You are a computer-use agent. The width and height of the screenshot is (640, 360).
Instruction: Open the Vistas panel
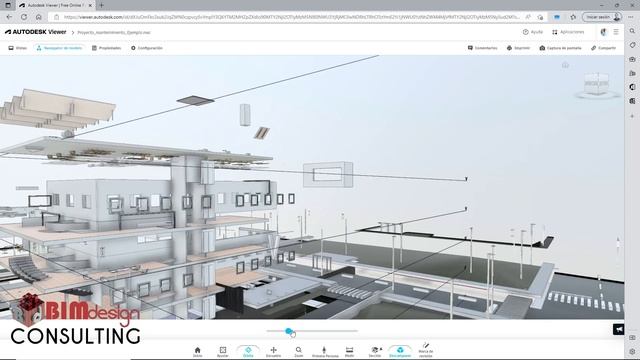click(x=18, y=48)
